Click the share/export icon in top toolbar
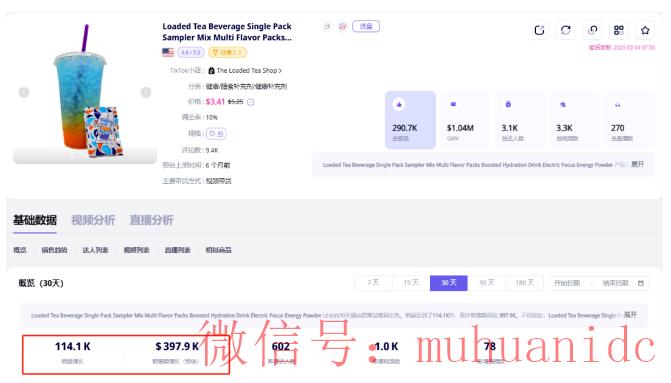This screenshot has height=383, width=671. (539, 30)
